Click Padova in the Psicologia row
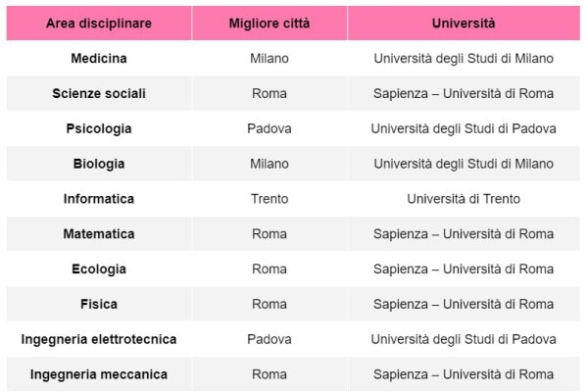This screenshot has width=588, height=392. point(269,128)
